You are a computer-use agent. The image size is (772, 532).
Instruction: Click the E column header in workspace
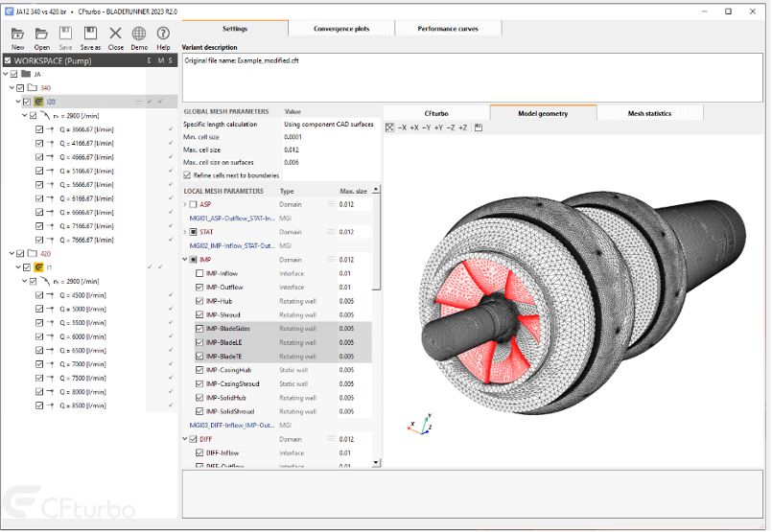(150, 60)
